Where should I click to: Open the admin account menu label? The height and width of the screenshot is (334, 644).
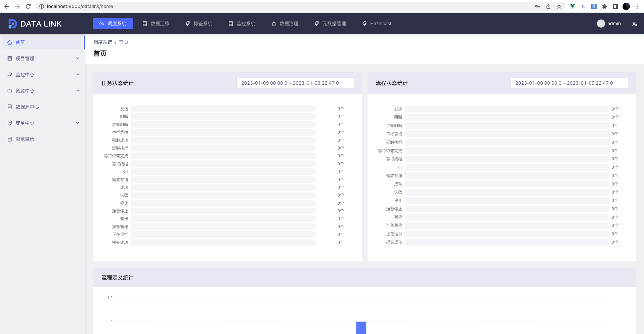click(x=614, y=24)
